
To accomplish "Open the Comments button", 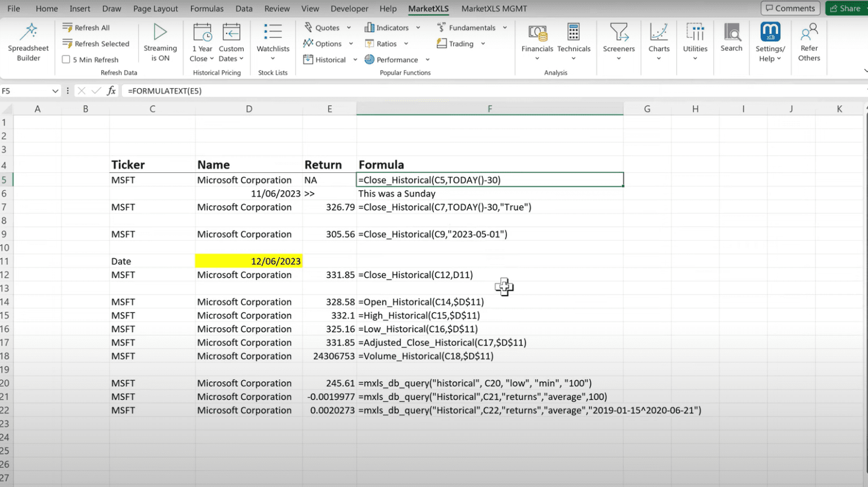I will (791, 8).
